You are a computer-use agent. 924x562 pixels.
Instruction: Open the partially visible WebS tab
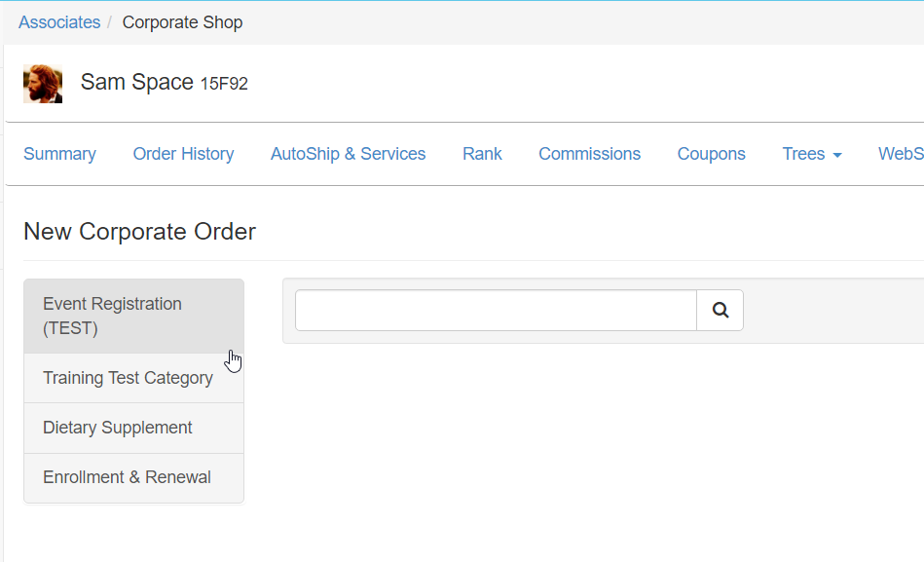pyautogui.click(x=901, y=154)
